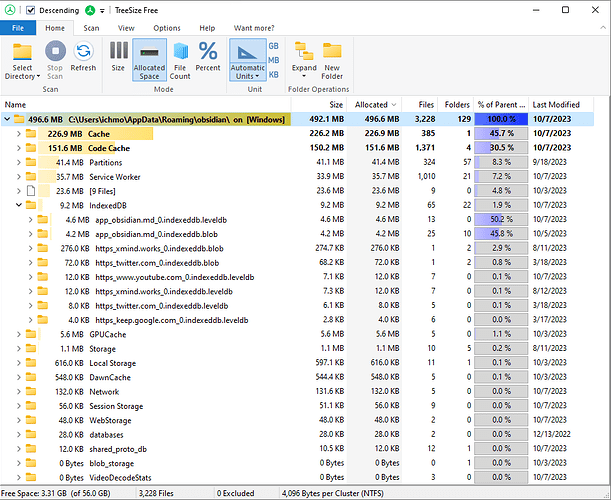Viewport: 611px width, 500px height.
Task: Click the Network folder icon
Action: 31,391
